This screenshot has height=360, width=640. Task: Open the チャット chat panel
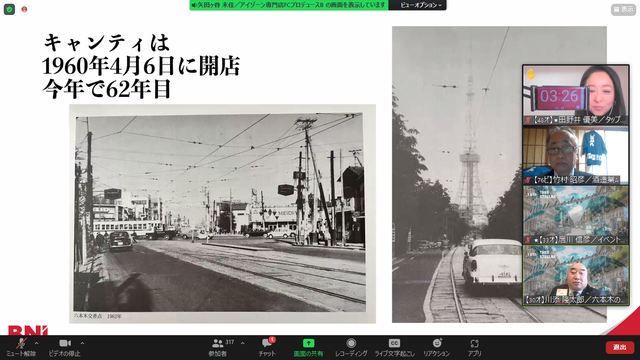(267, 348)
